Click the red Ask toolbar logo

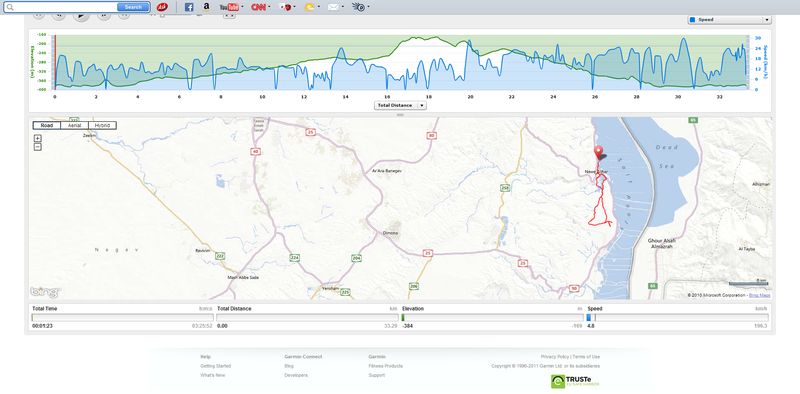point(162,7)
